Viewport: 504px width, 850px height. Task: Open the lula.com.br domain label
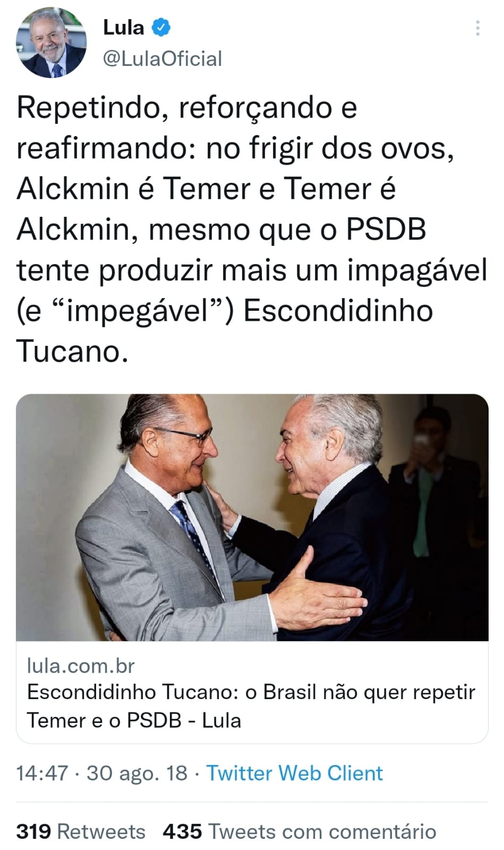coord(81,666)
